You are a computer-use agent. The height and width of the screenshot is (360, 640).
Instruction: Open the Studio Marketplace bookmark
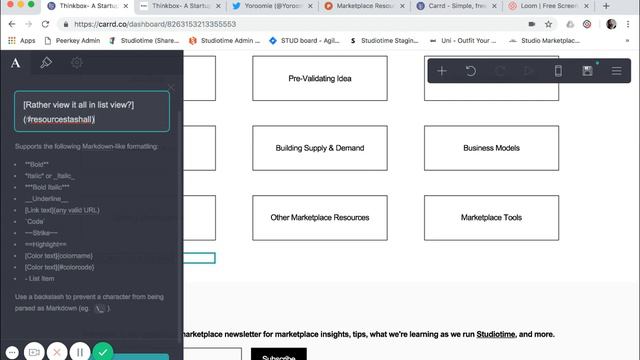[545, 40]
